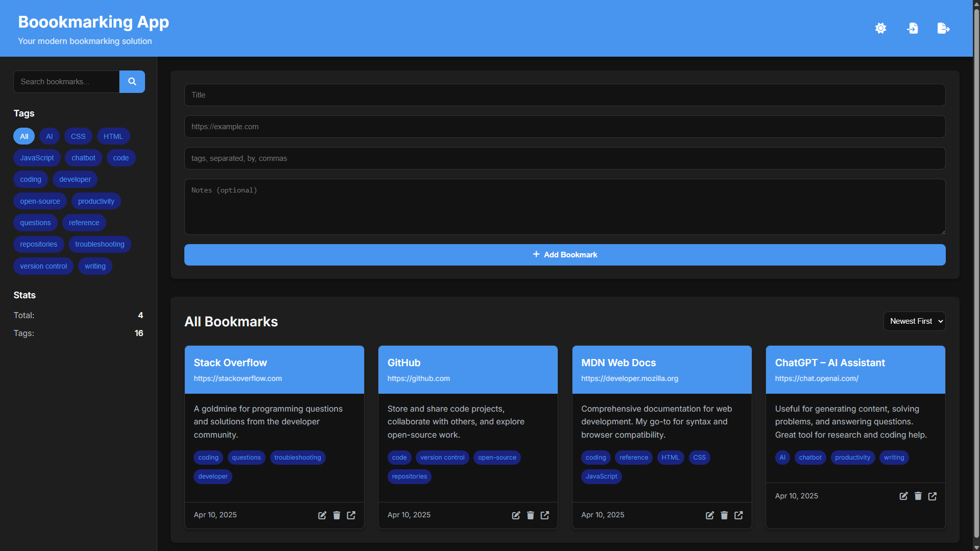Filter by the code tag in sidebar
Image resolution: width=980 pixels, height=551 pixels.
[121, 158]
